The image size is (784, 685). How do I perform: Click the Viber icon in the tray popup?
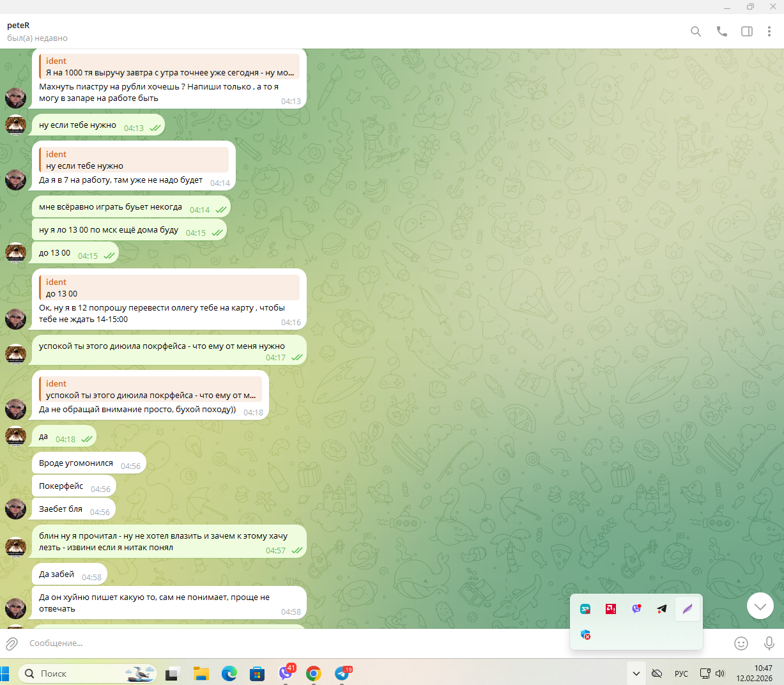click(x=636, y=609)
